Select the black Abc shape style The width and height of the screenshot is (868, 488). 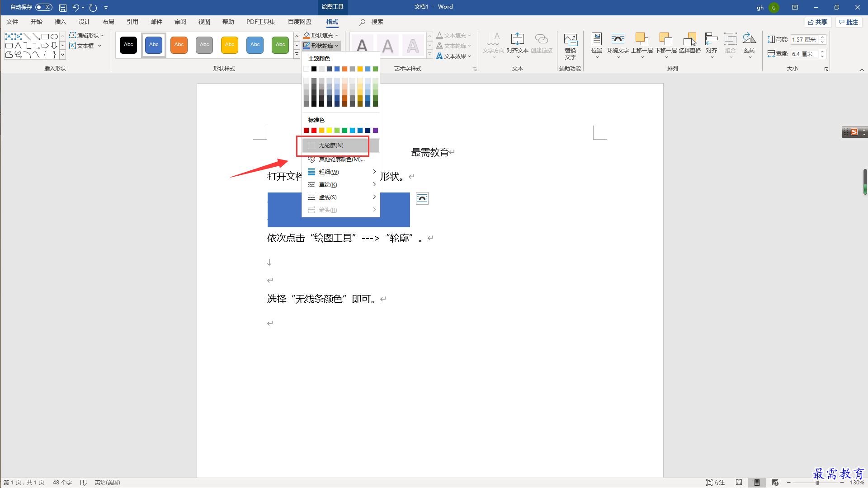(x=128, y=45)
